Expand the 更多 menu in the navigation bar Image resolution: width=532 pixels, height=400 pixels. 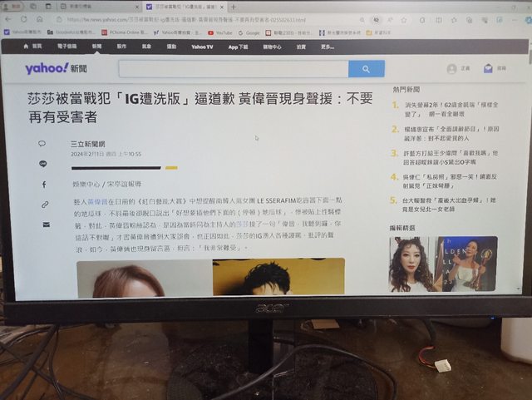[328, 47]
